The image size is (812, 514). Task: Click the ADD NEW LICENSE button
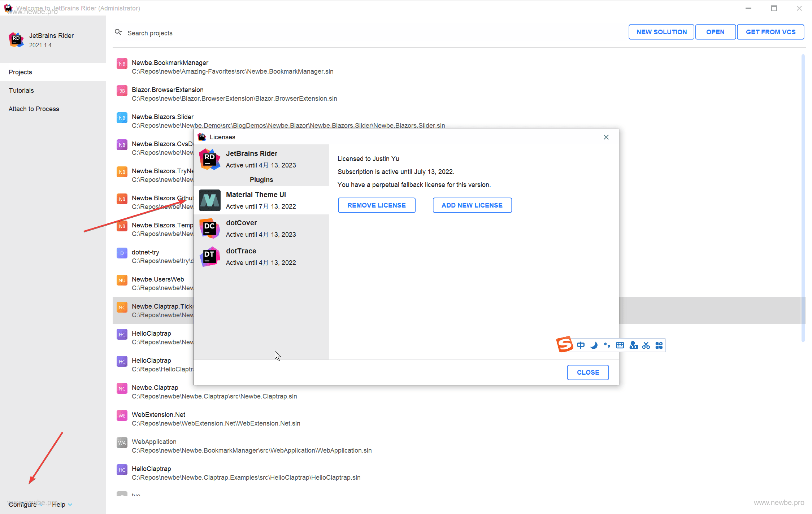coord(472,205)
